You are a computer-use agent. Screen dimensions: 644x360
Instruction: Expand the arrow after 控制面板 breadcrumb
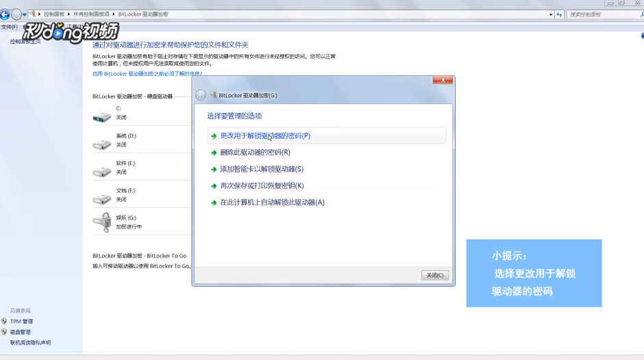tap(69, 14)
